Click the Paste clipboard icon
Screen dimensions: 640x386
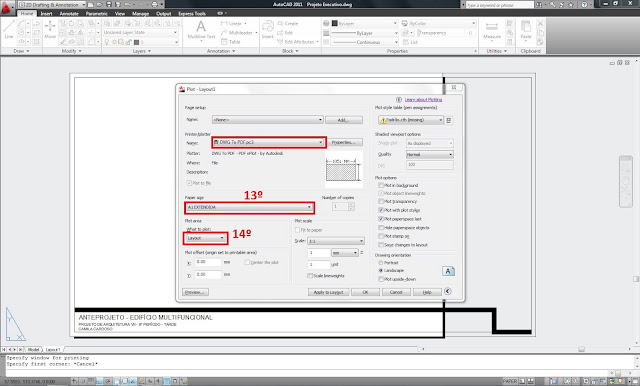click(x=526, y=29)
